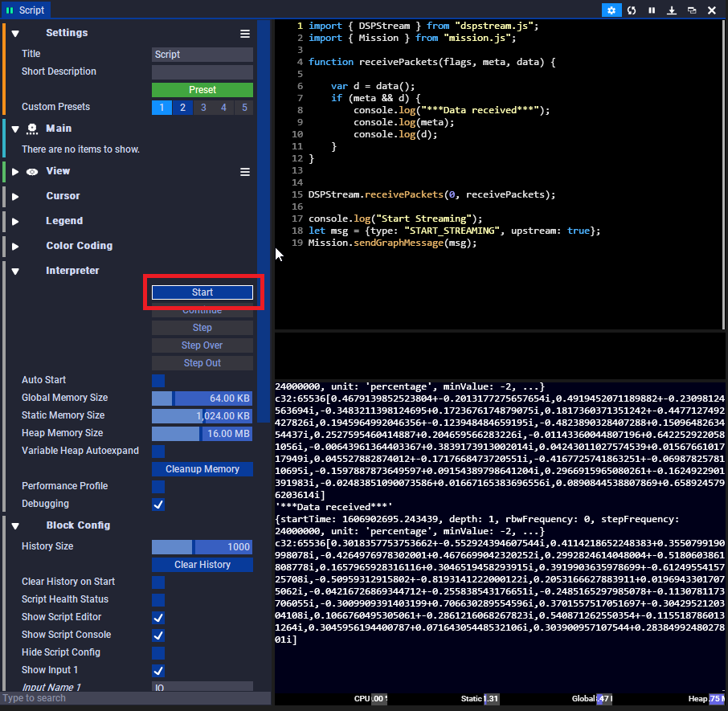Click the Cleanup Memory button
The height and width of the screenshot is (711, 728).
202,469
